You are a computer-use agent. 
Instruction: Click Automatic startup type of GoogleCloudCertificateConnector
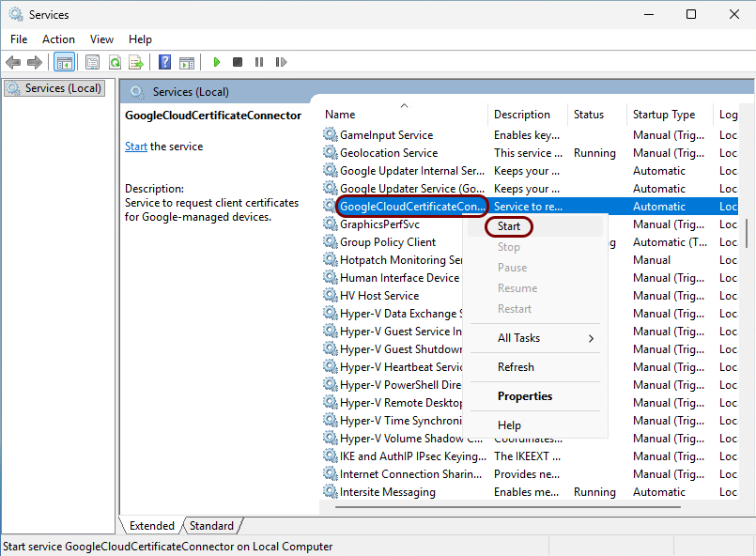click(x=659, y=206)
